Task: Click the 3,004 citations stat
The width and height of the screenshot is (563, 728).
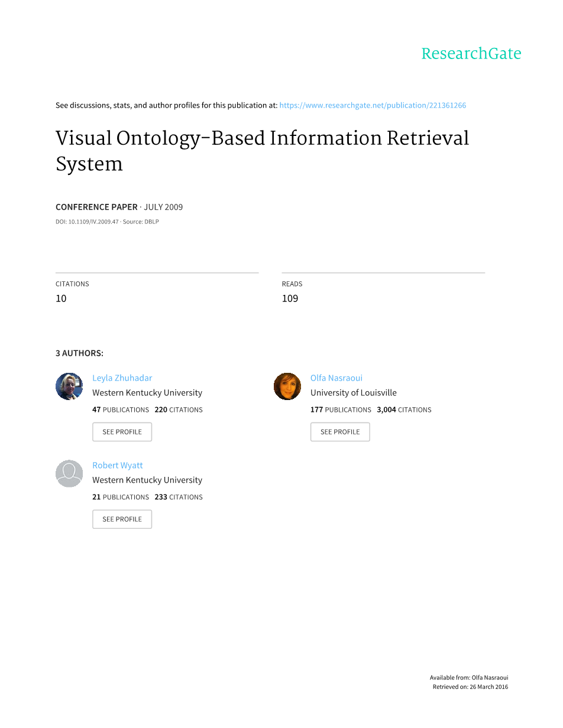Action: [404, 410]
